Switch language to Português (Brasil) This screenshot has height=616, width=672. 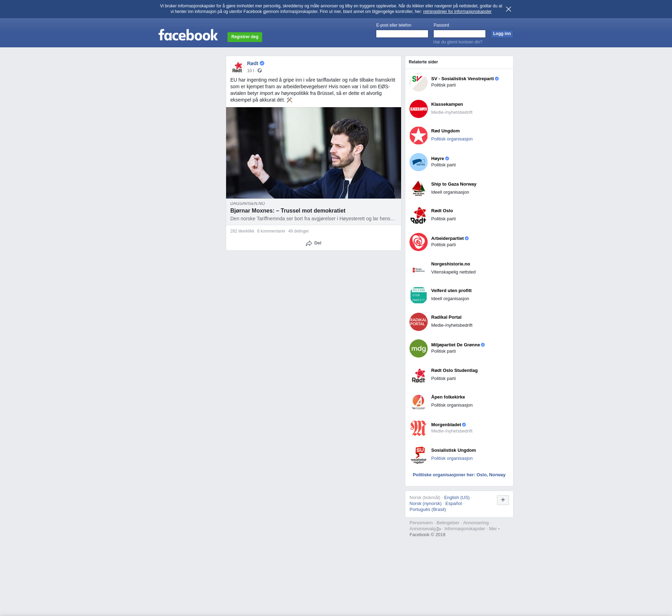pos(428,510)
